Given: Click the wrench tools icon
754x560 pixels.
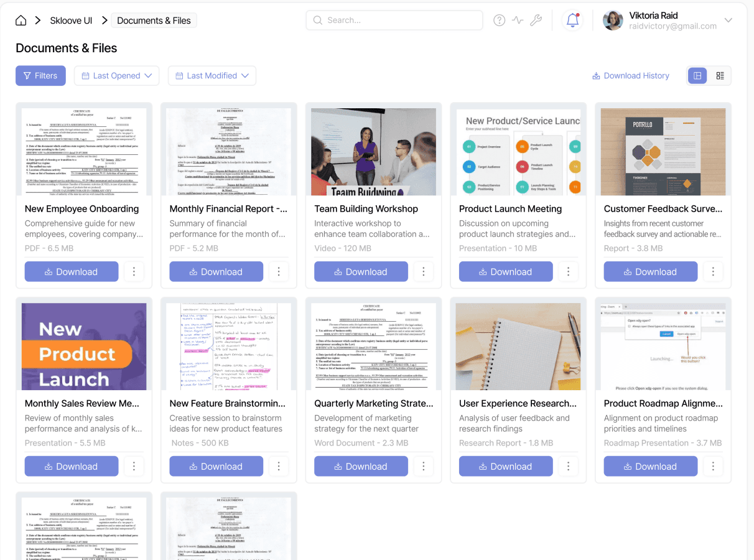Looking at the screenshot, I should tap(536, 21).
